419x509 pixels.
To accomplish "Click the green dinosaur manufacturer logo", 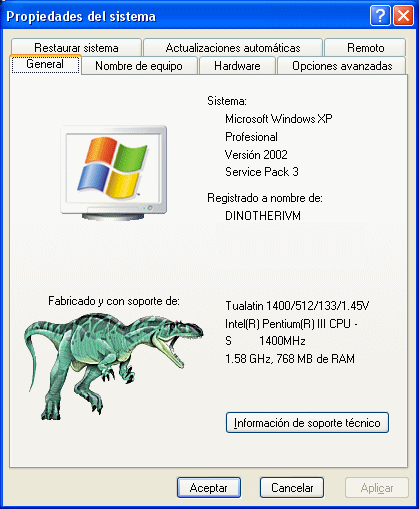I will pyautogui.click(x=113, y=366).
